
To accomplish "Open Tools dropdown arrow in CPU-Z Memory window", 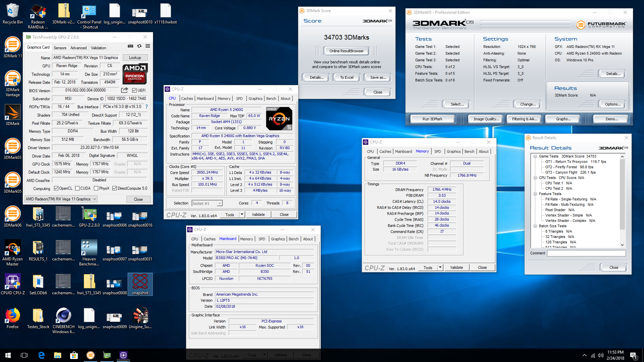I will (x=440, y=267).
